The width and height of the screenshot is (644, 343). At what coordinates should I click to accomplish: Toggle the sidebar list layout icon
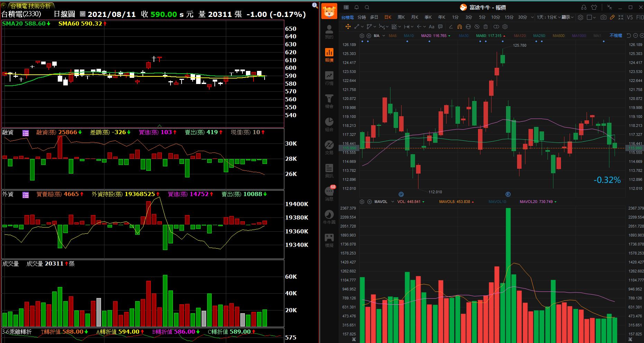coord(346,7)
